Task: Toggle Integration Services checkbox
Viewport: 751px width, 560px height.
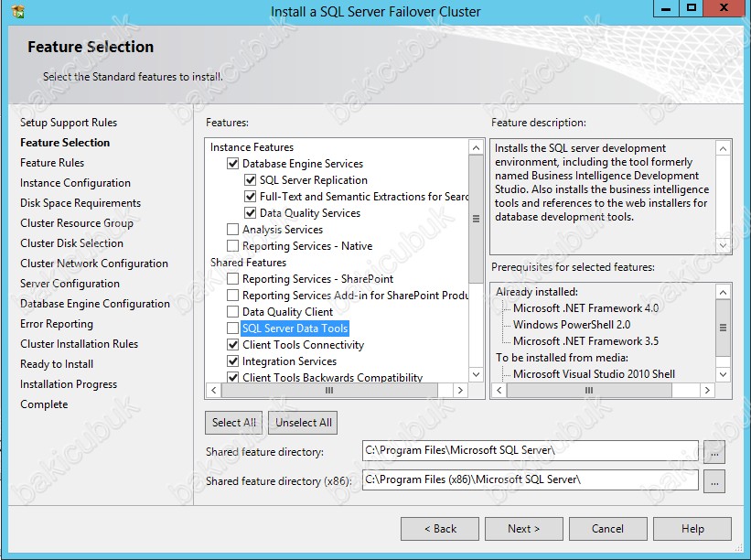Action: (x=232, y=361)
